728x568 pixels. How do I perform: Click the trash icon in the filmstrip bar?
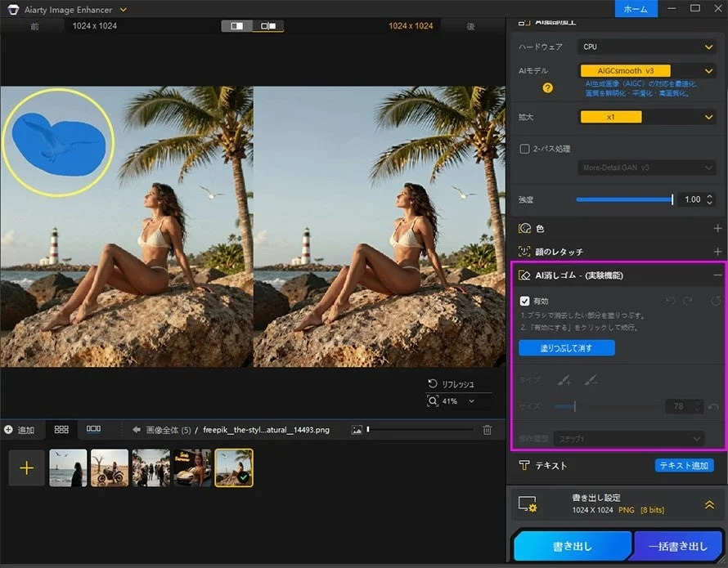point(487,429)
